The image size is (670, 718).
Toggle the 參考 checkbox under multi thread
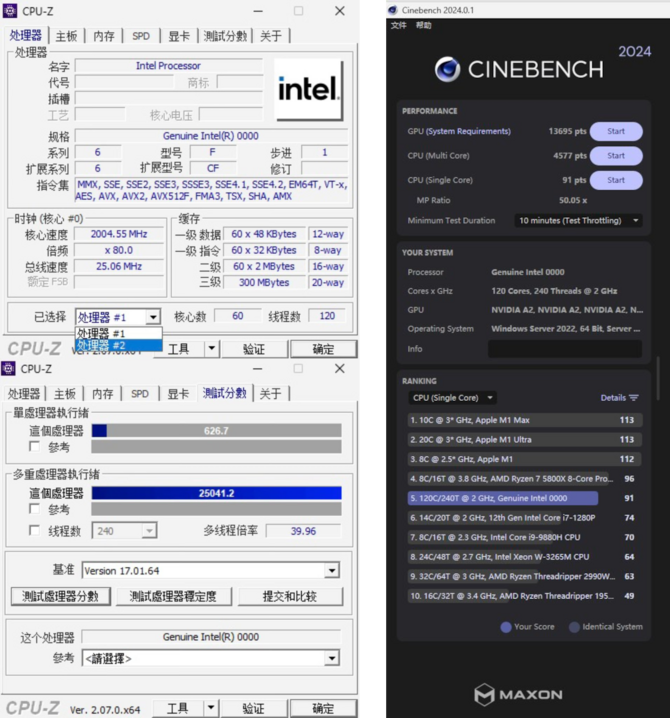pyautogui.click(x=34, y=509)
